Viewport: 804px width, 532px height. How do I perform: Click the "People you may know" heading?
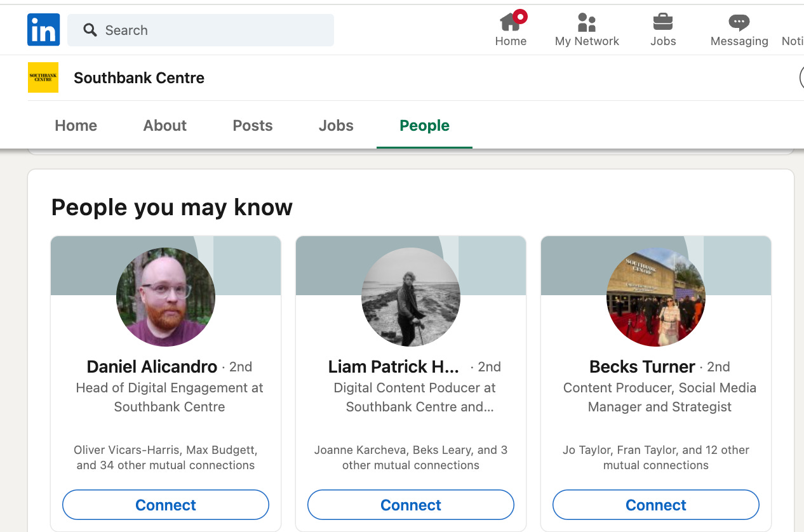point(172,208)
